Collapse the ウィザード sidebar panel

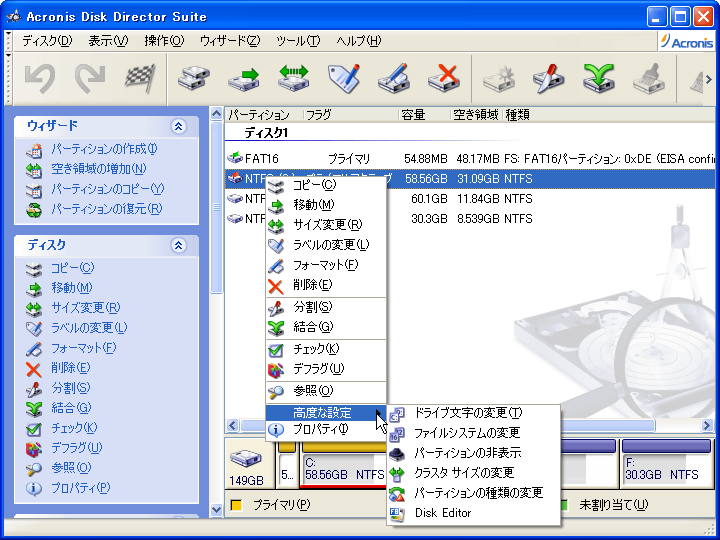click(x=178, y=126)
